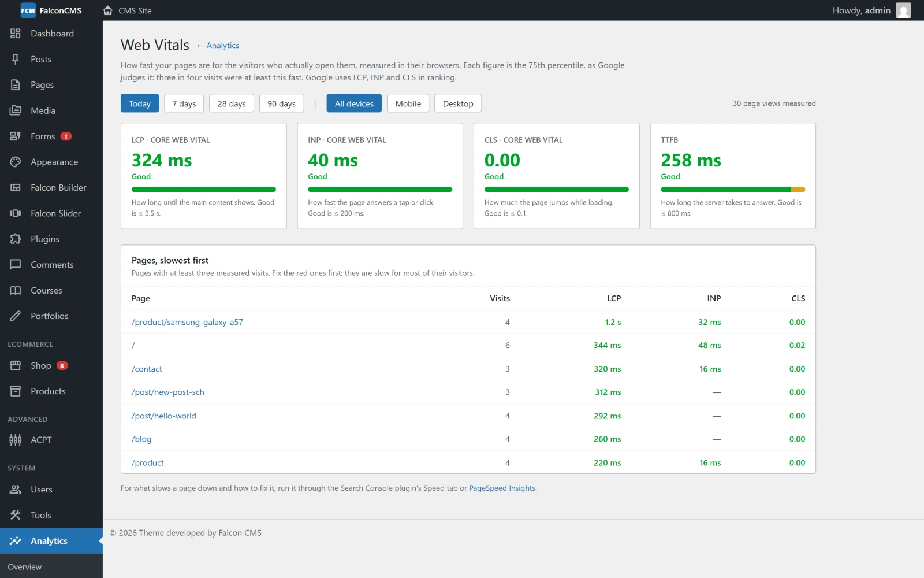Click the LCP progress bar
This screenshot has height=578, width=924.
click(204, 190)
